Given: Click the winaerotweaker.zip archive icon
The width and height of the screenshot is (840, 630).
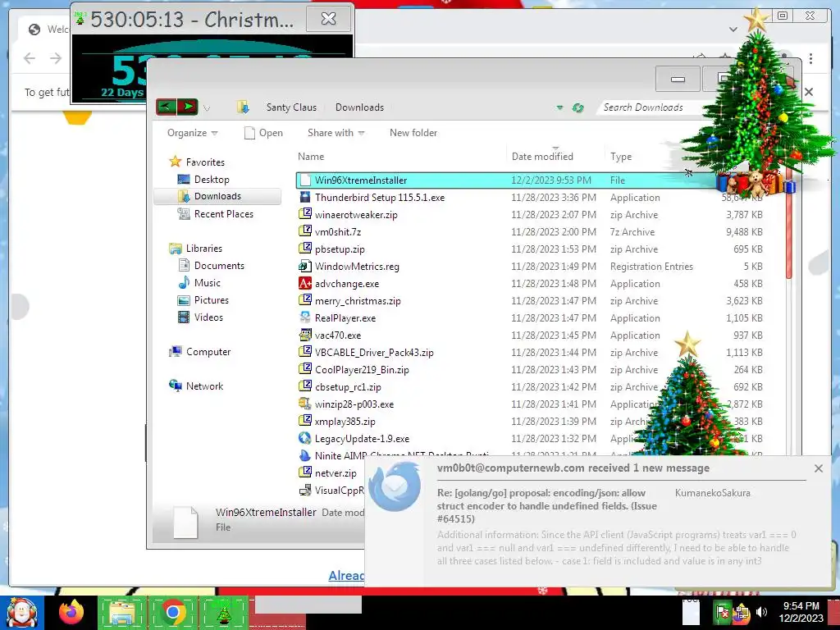Looking at the screenshot, I should coord(305,214).
